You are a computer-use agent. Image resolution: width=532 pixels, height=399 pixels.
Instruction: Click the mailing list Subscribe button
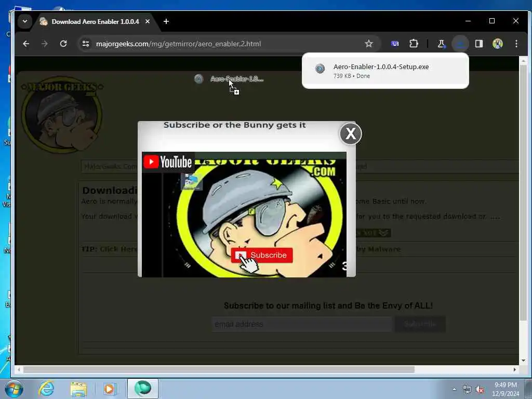420,324
